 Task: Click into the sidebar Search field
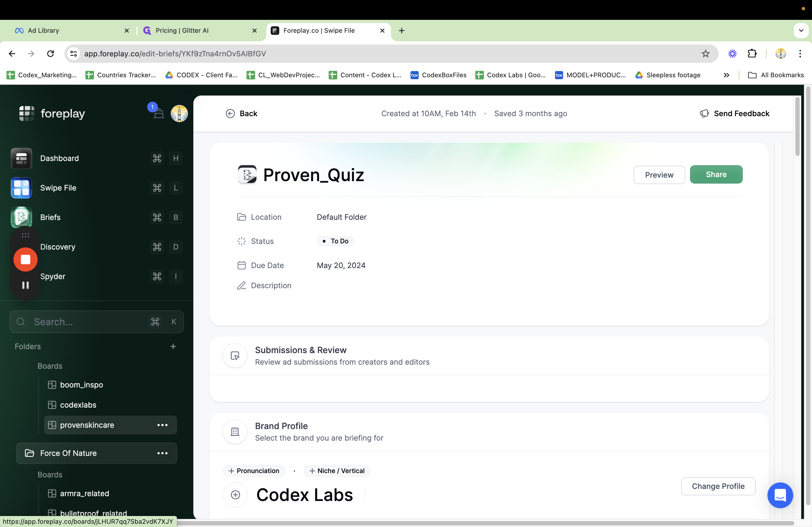[x=97, y=322]
